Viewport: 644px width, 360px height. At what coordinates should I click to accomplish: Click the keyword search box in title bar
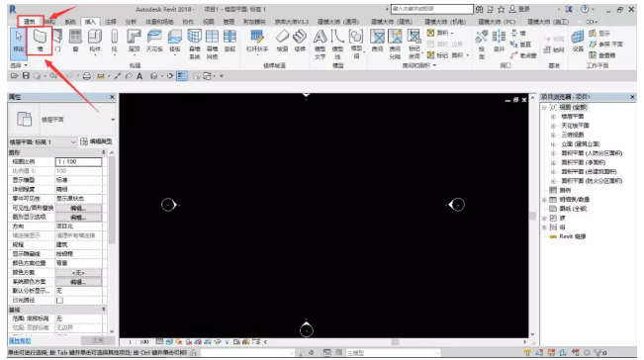coord(431,9)
